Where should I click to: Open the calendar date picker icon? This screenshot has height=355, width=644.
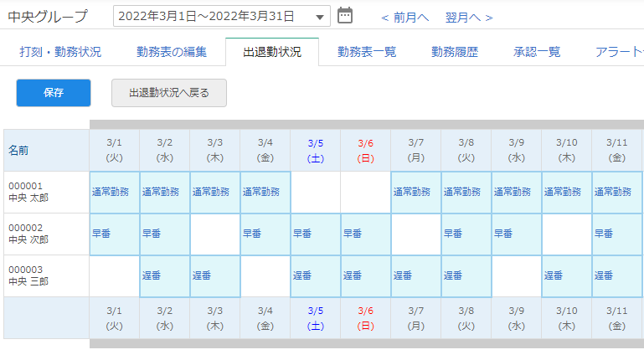coord(344,16)
